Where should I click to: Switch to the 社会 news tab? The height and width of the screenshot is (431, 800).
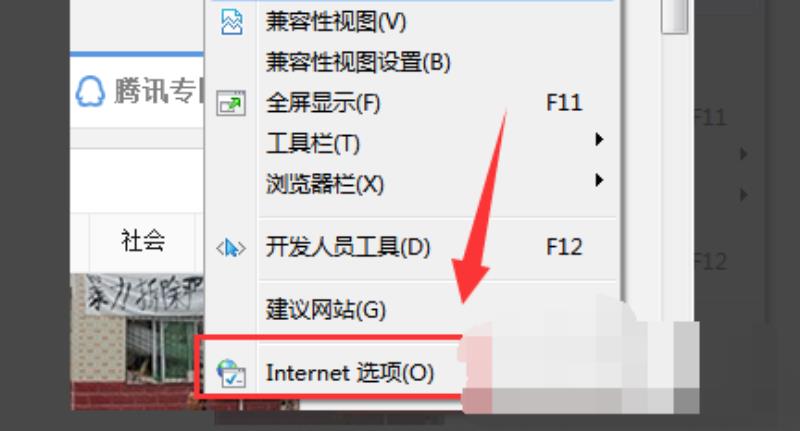pyautogui.click(x=143, y=241)
